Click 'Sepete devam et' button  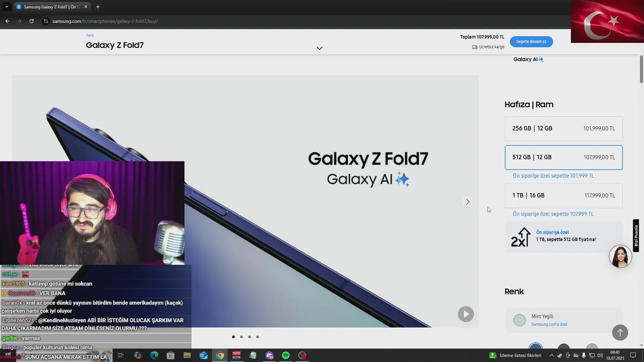531,42
